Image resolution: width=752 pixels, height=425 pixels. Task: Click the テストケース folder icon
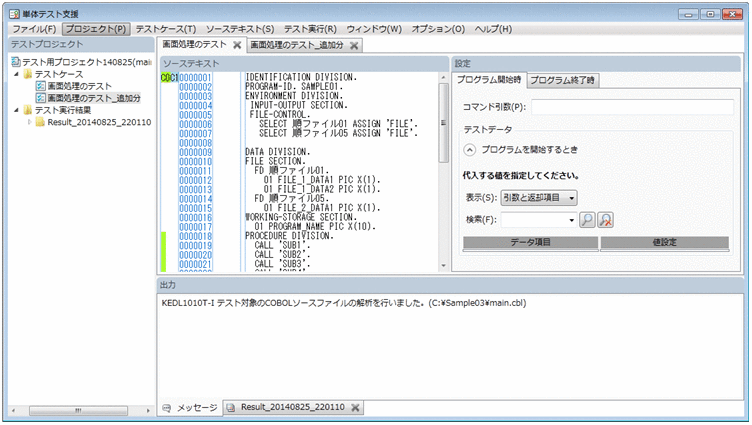tap(28, 74)
